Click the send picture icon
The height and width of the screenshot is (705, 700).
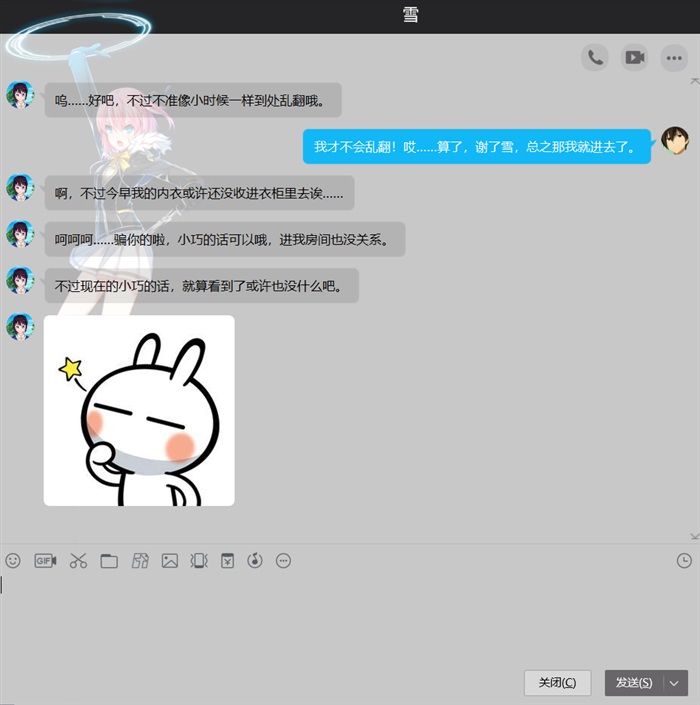pos(170,561)
